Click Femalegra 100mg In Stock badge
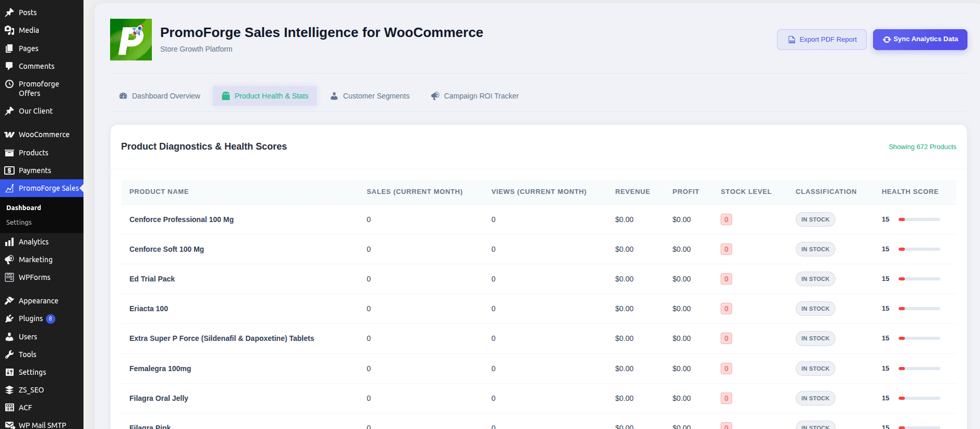This screenshot has width=980, height=429. [815, 369]
